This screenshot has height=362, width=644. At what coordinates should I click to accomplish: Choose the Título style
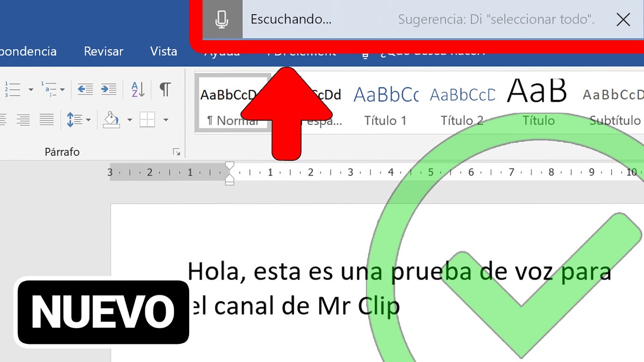point(538,104)
